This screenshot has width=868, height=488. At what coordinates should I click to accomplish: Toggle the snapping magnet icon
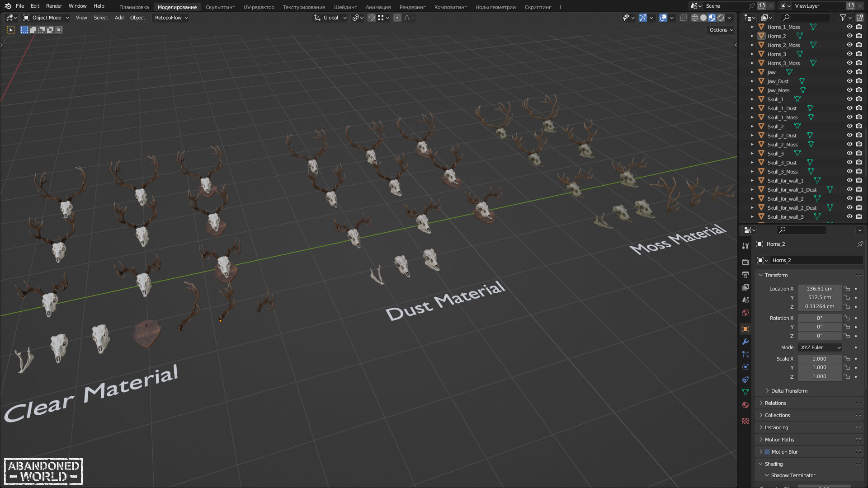[371, 18]
